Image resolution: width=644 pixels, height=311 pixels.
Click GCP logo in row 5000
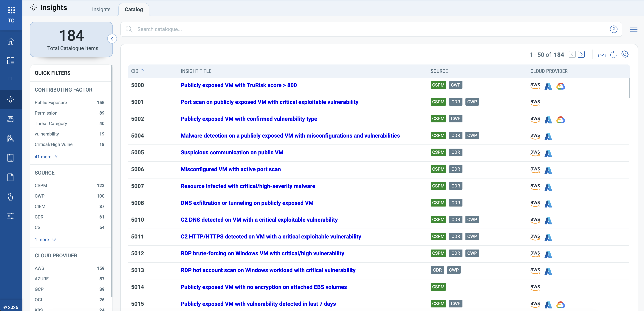click(561, 86)
